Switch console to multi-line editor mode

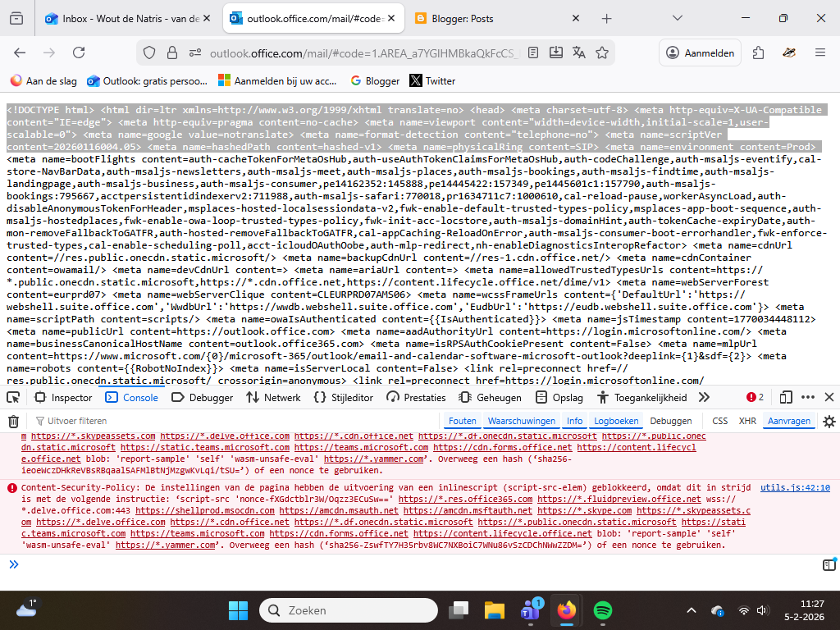829,564
